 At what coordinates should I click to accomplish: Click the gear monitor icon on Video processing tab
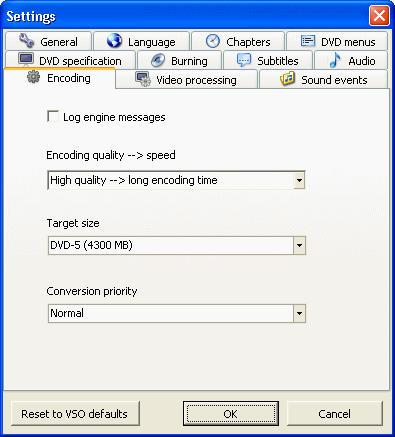[x=143, y=79]
